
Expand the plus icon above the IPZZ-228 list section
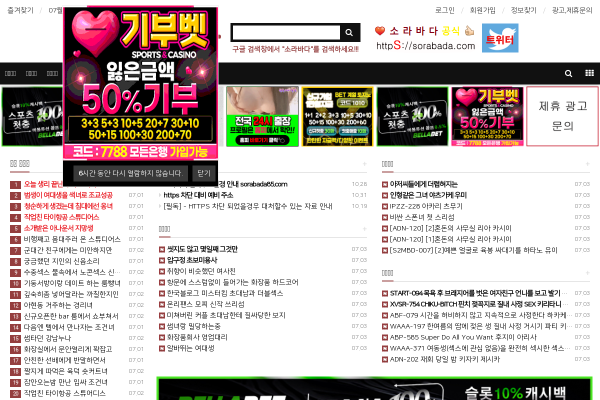587,164
